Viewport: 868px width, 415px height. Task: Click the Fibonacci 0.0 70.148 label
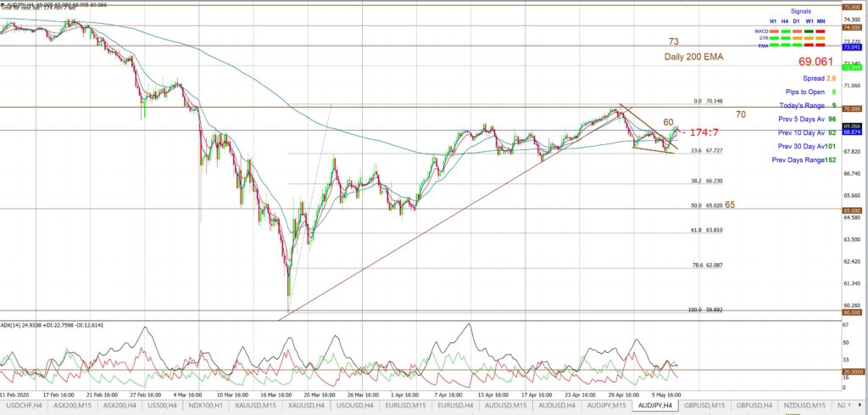point(708,101)
